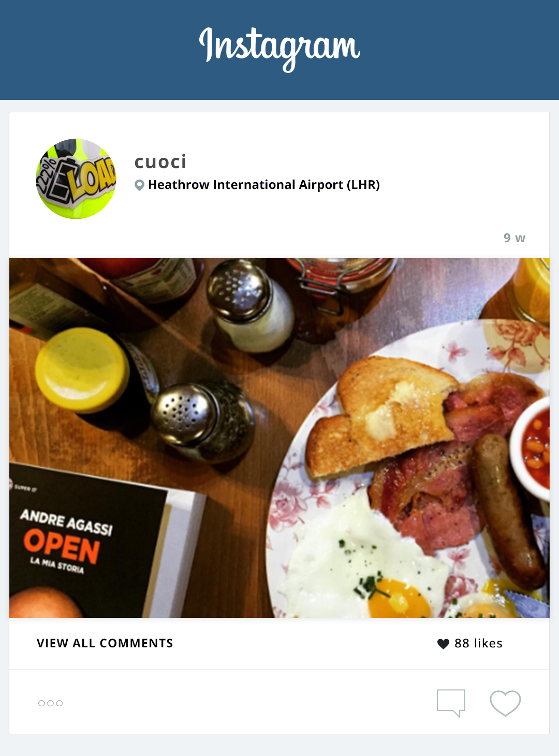Click the location pin icon
The height and width of the screenshot is (756, 559).
(139, 185)
